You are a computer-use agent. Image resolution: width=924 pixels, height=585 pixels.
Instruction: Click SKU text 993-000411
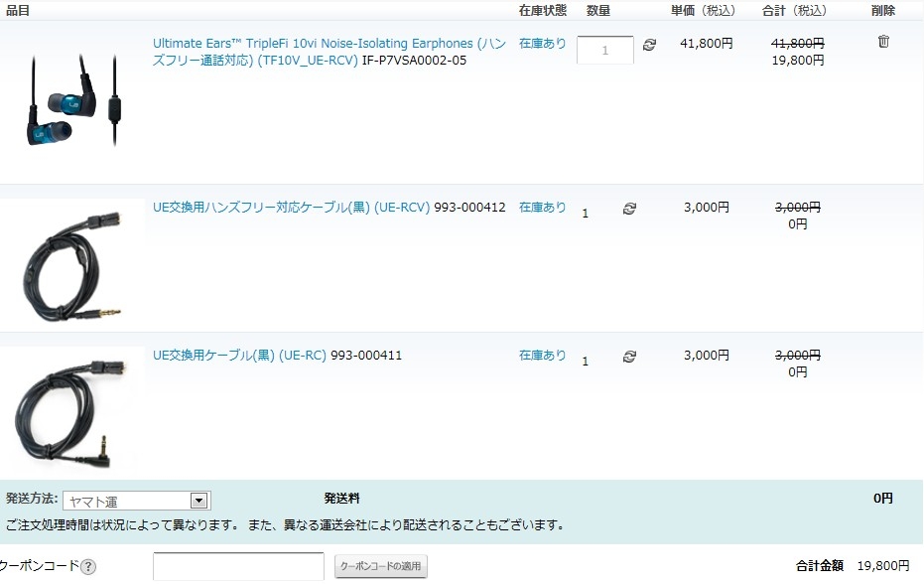point(366,356)
